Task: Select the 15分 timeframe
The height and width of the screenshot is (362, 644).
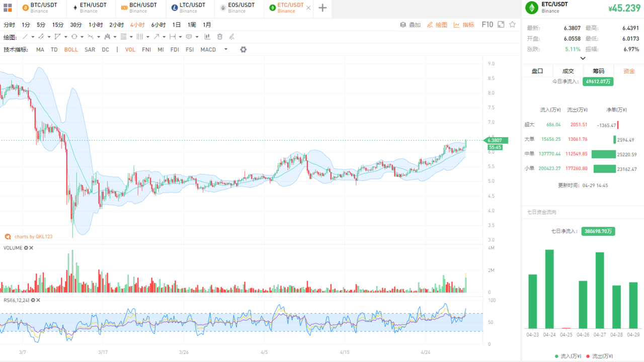Action: tap(58, 25)
